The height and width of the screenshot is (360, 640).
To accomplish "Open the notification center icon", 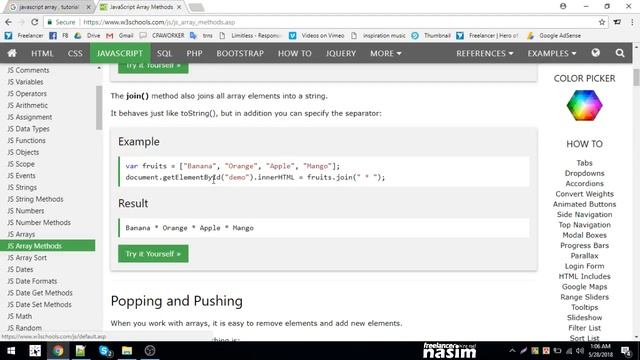I will pyautogui.click(x=626, y=351).
